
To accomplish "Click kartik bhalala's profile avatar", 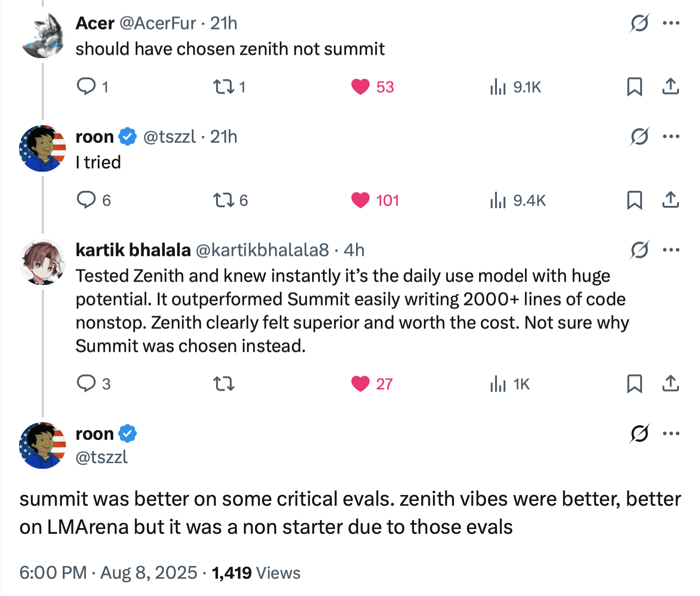I will pos(42,262).
